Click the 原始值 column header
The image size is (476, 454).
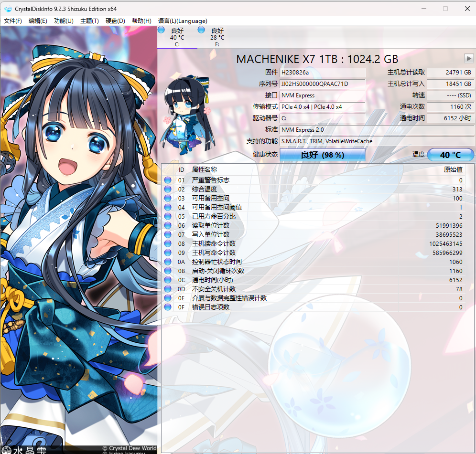pos(453,170)
